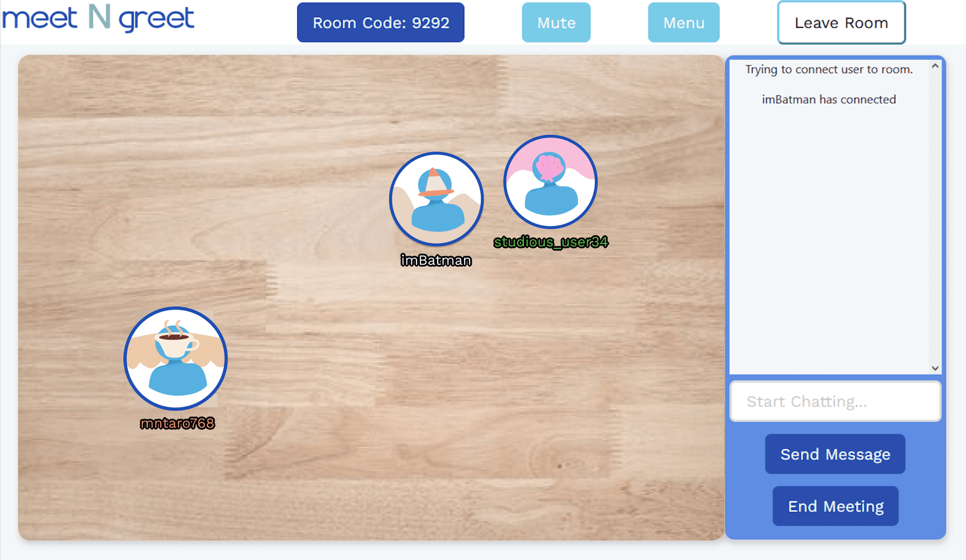
Task: Open the Menu button
Action: (x=683, y=23)
